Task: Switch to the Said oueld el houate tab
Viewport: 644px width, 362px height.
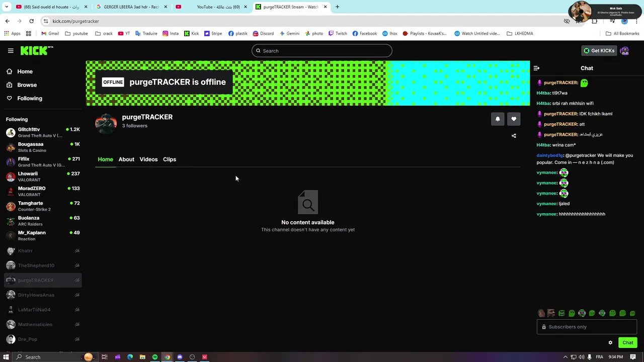Action: point(52,7)
